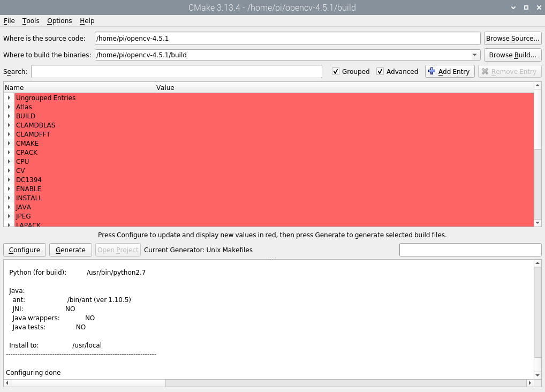Select the Atlas group row label
Image resolution: width=545 pixels, height=392 pixels.
click(24, 107)
